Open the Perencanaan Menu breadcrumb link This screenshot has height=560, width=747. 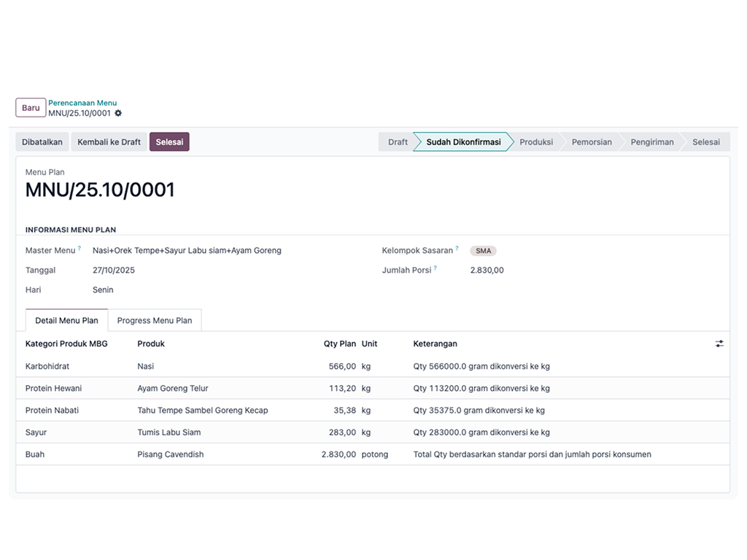pos(82,103)
